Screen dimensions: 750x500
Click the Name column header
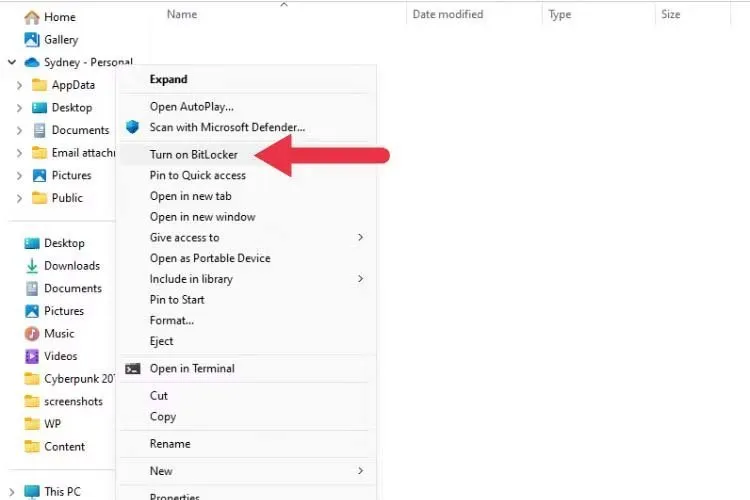182,14
